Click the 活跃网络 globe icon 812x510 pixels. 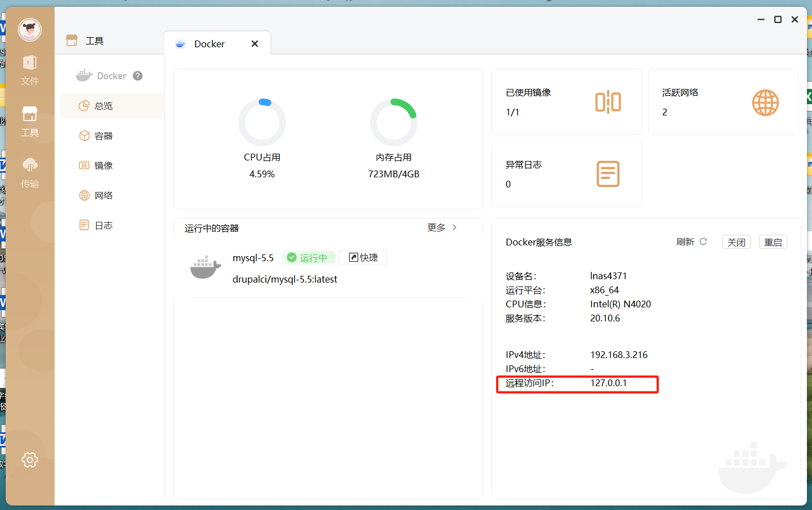pyautogui.click(x=765, y=102)
